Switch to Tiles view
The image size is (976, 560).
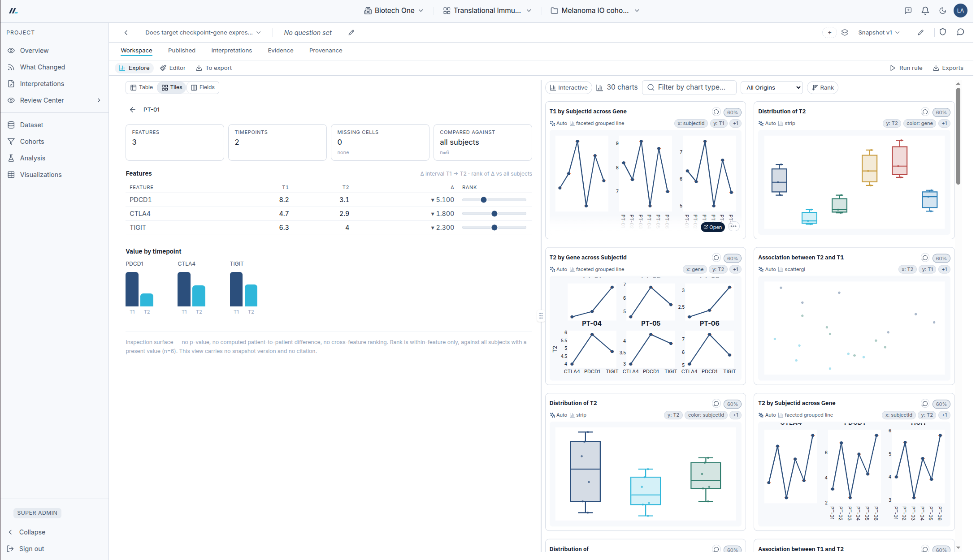173,88
